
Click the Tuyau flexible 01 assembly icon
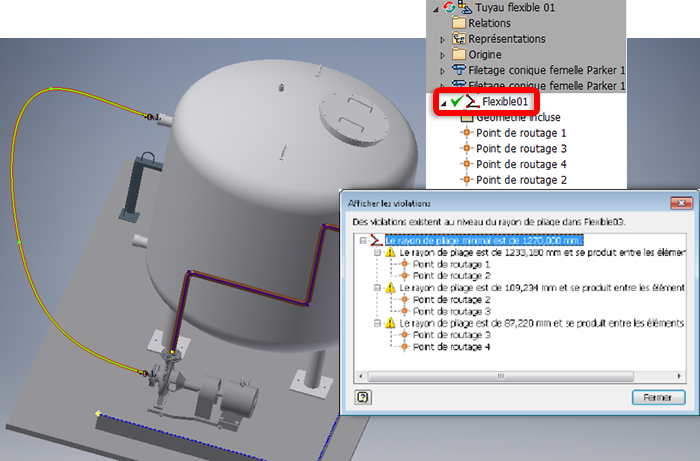coord(465,7)
